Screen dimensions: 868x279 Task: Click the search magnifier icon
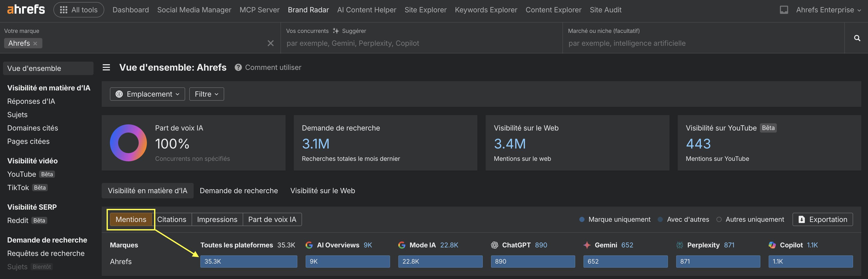coord(857,38)
